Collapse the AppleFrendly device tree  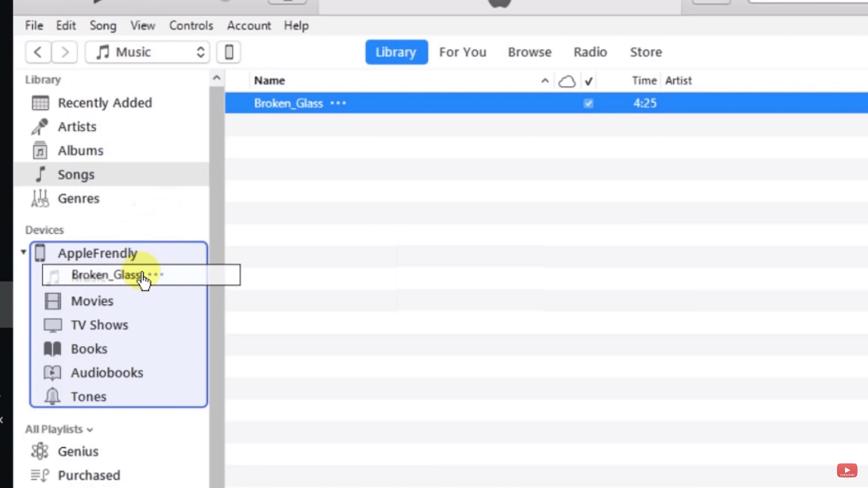pyautogui.click(x=24, y=253)
